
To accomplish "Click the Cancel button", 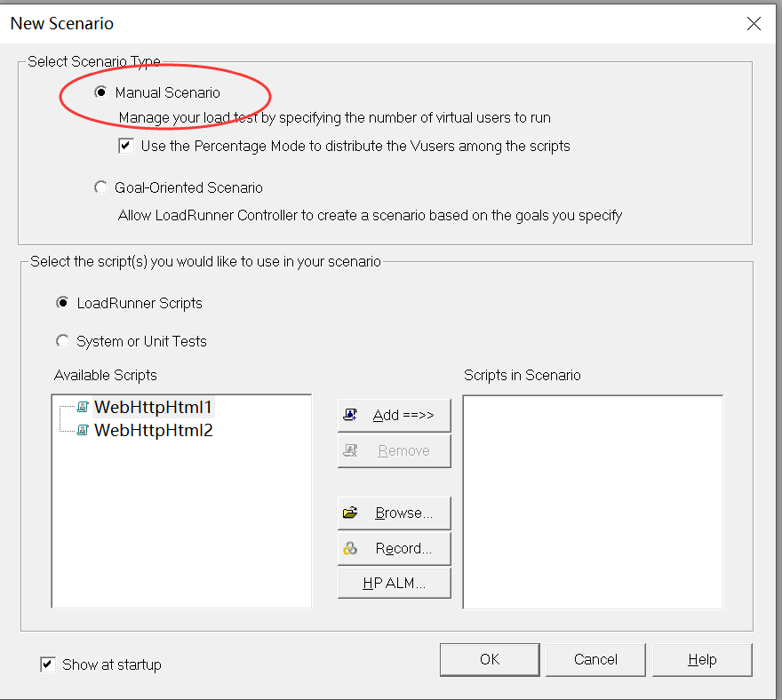I will click(595, 659).
